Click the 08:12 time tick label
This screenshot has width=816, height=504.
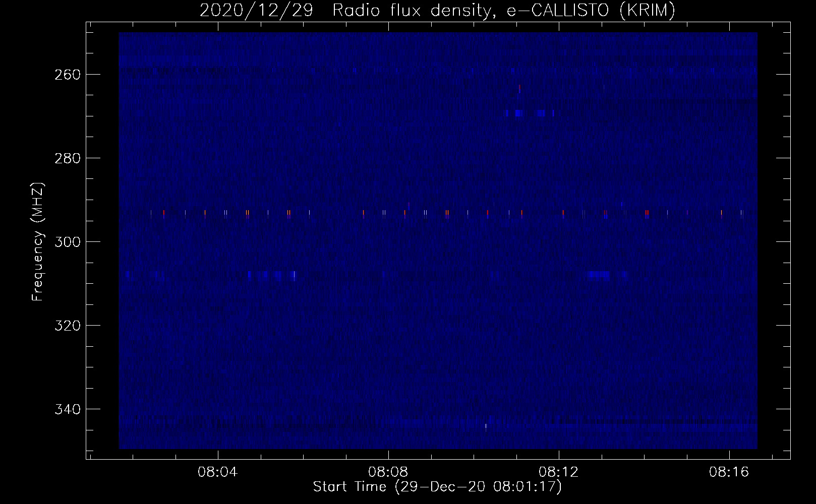click(559, 472)
